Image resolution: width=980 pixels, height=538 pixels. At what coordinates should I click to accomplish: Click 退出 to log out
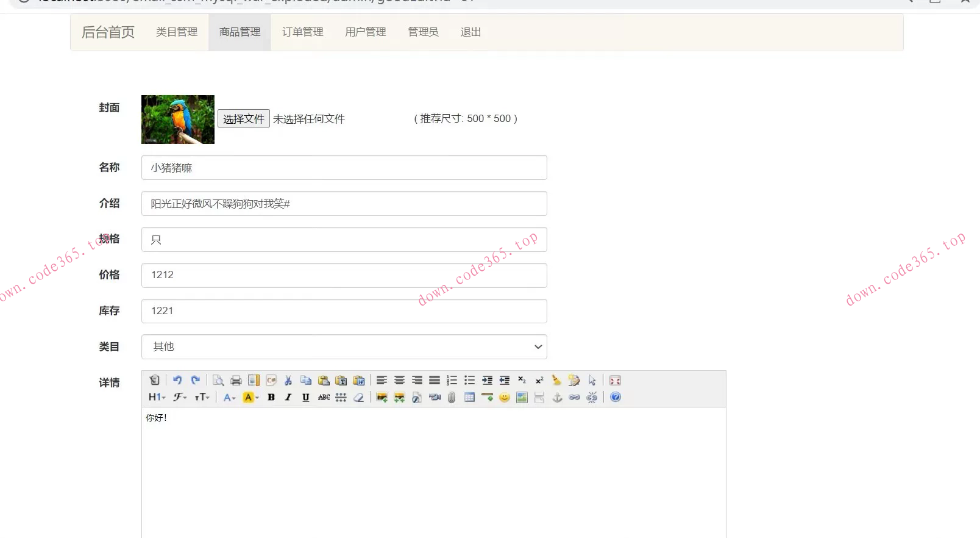point(470,32)
